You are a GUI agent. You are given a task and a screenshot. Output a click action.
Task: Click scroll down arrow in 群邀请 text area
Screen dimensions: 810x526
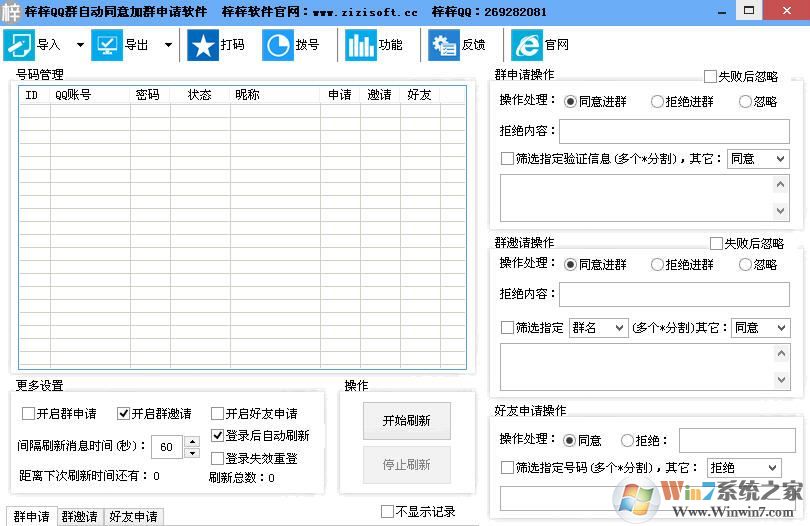click(781, 380)
